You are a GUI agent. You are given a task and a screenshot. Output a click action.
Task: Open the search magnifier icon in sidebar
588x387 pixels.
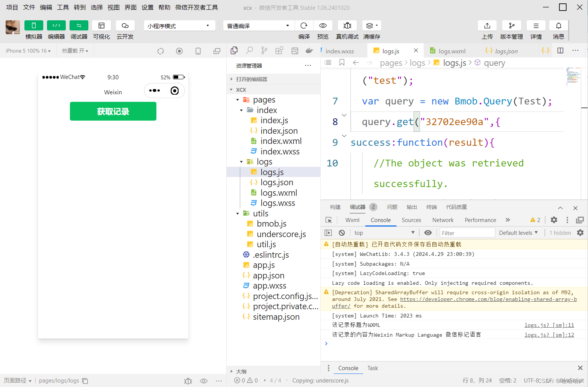(249, 50)
